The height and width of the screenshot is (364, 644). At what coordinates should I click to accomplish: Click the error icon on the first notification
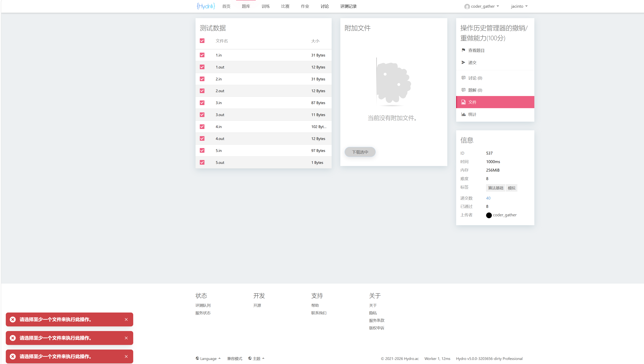click(13, 319)
